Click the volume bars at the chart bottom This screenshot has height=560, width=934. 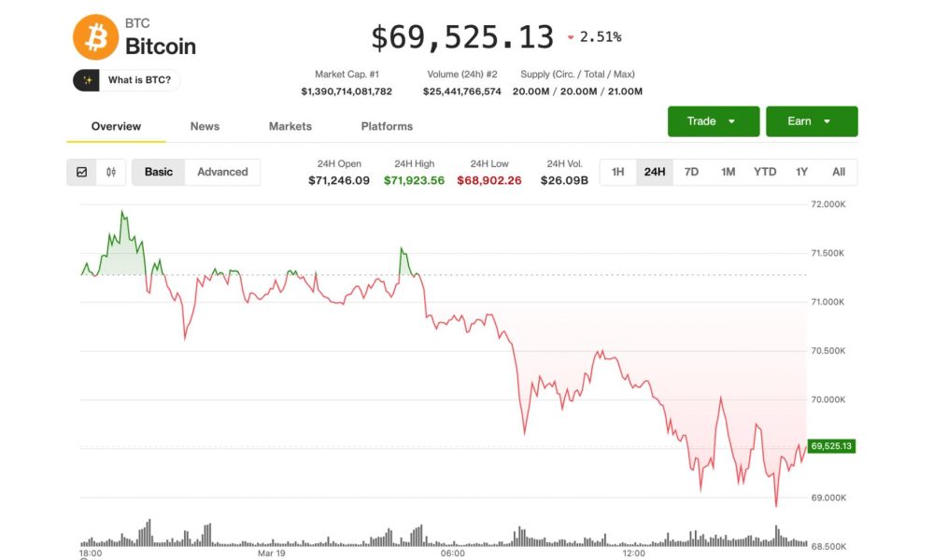click(x=439, y=534)
